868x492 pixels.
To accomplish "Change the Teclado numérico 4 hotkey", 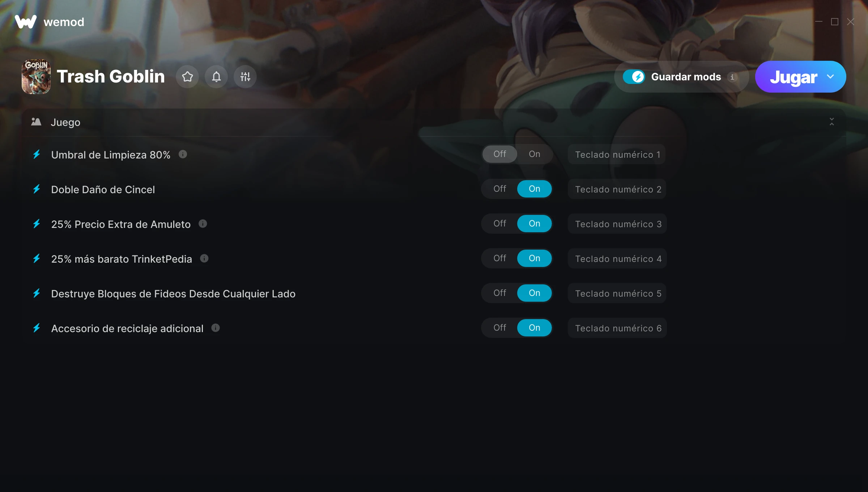I will click(x=617, y=259).
